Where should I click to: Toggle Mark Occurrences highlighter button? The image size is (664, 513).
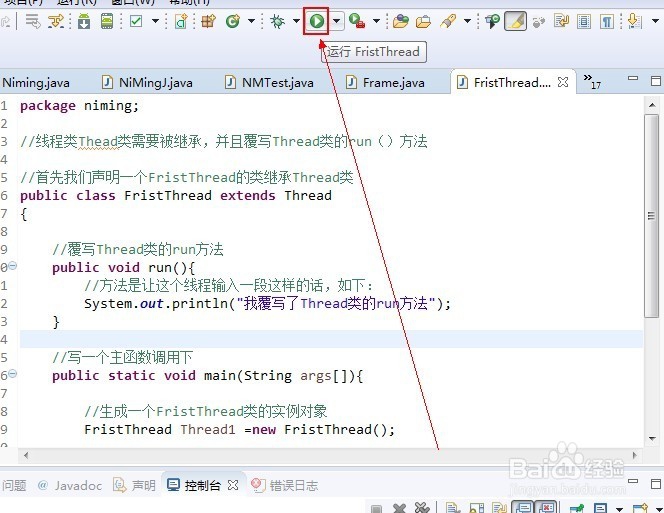click(515, 21)
